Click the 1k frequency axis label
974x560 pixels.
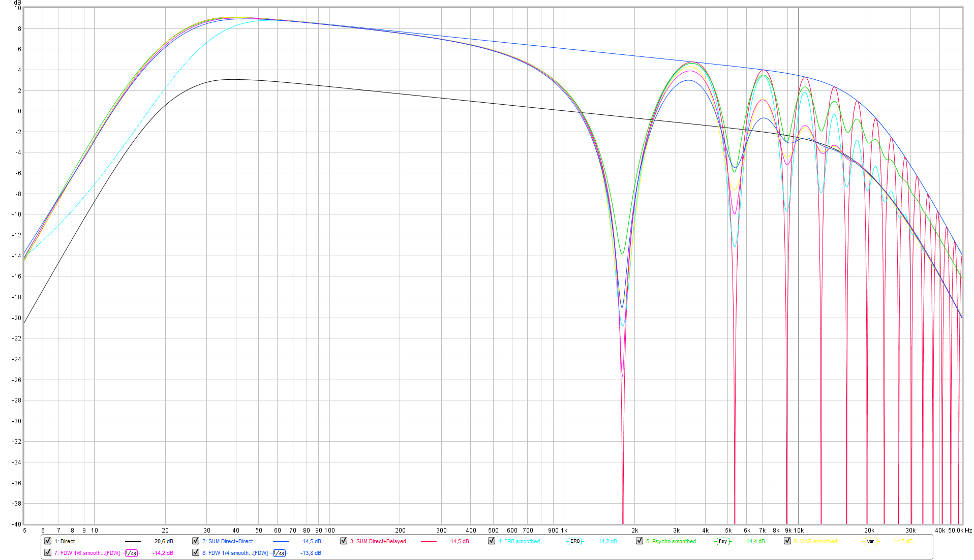pyautogui.click(x=564, y=530)
